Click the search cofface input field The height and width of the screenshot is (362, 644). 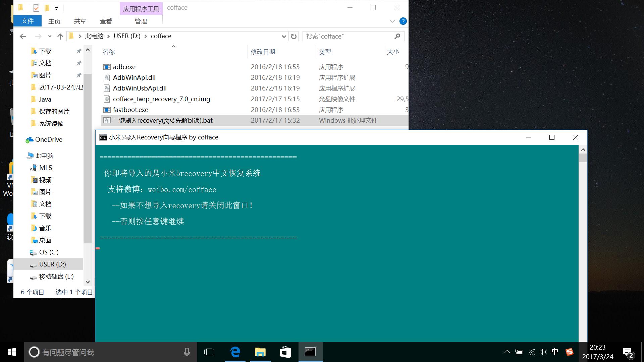(x=349, y=36)
